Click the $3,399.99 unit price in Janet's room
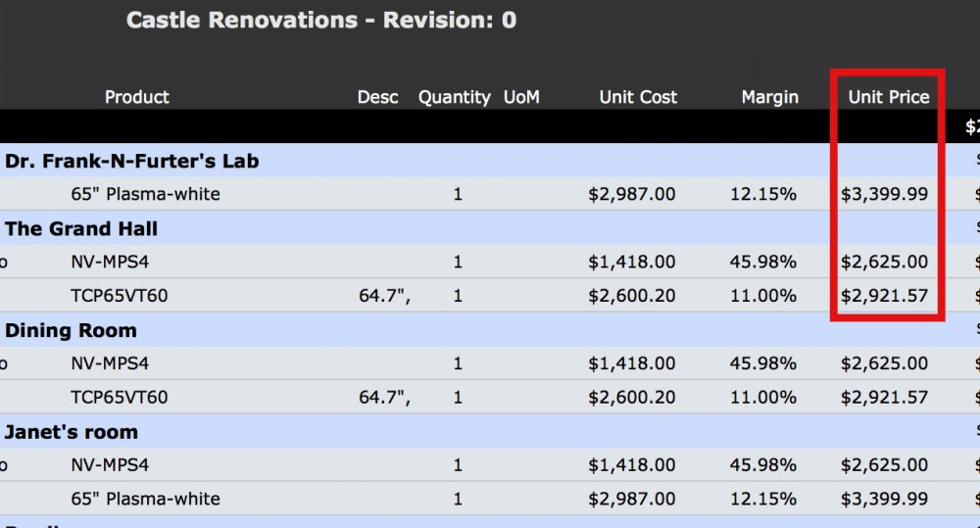The width and height of the screenshot is (980, 528). [x=884, y=499]
